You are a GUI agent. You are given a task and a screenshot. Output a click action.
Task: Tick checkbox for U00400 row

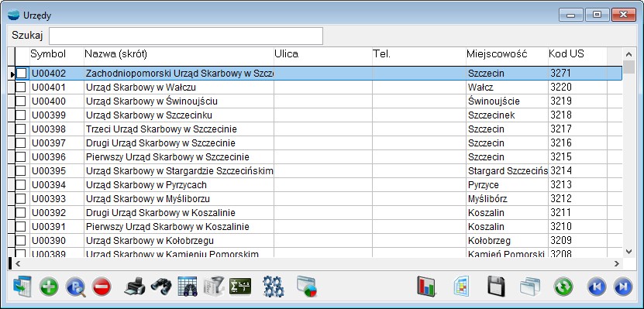click(21, 101)
